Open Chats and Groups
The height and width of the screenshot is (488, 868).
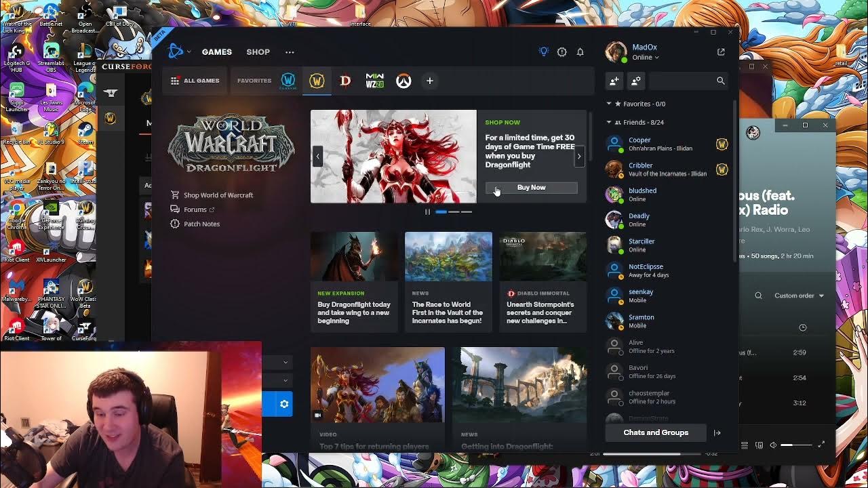point(656,432)
